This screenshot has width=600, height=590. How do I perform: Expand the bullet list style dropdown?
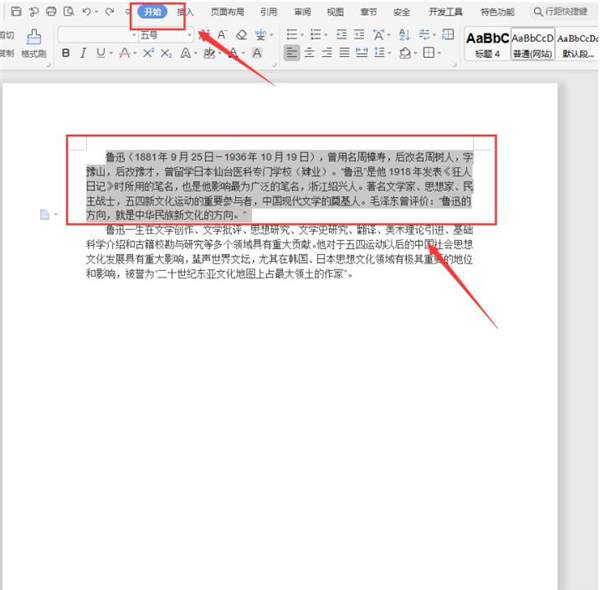click(x=302, y=35)
